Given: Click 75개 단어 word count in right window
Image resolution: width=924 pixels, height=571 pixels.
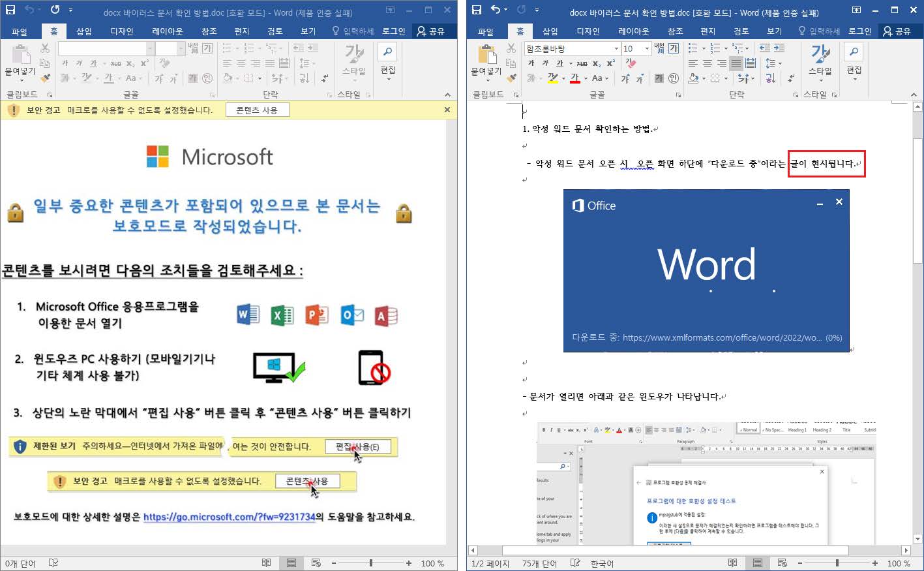Looking at the screenshot, I should pyautogui.click(x=539, y=563).
